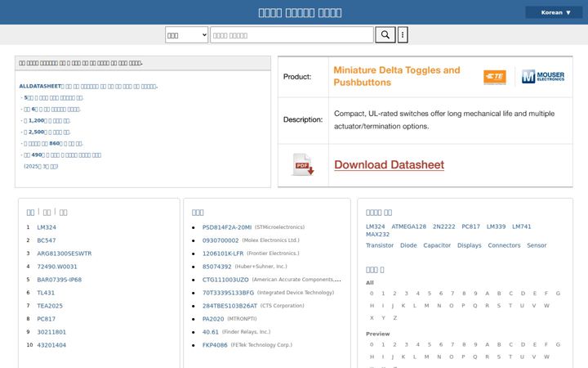588x368 pixels.
Task: Open PC817 in the ranked list
Action: [46, 319]
